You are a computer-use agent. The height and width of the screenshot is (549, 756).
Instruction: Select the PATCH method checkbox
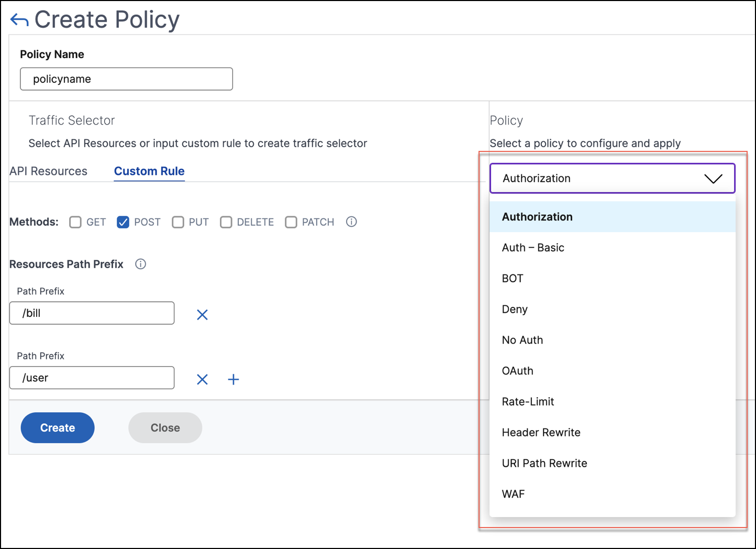click(291, 222)
